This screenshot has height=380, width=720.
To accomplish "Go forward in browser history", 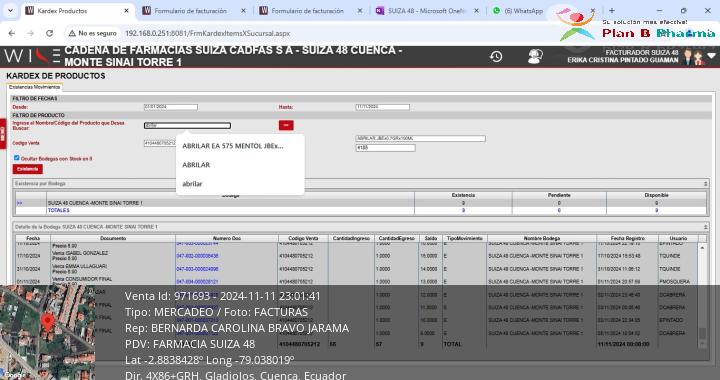I will (x=30, y=34).
